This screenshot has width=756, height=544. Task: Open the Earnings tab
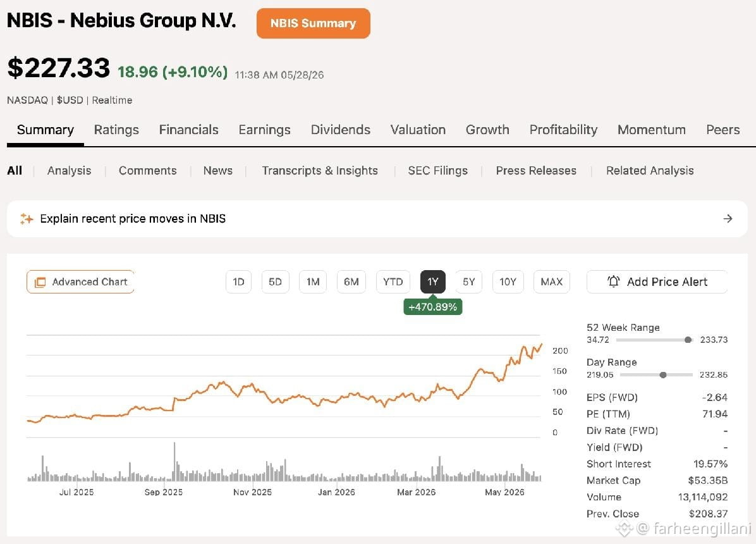[264, 130]
